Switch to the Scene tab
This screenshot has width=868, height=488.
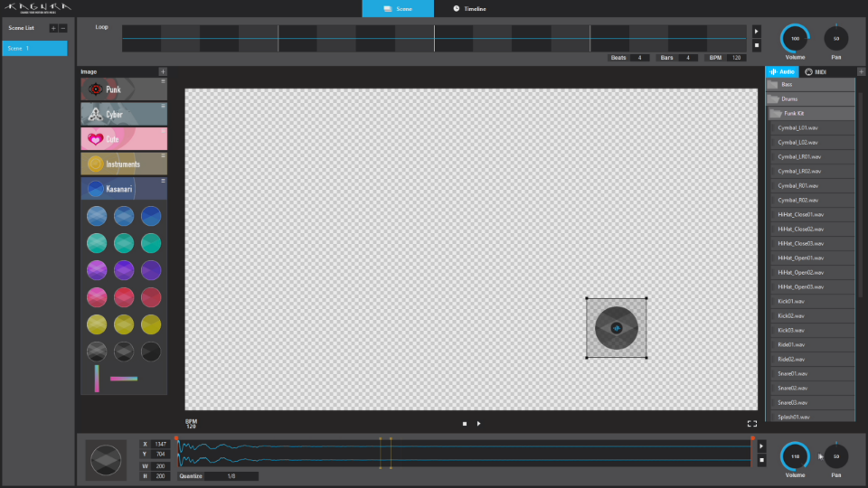pyautogui.click(x=398, y=8)
